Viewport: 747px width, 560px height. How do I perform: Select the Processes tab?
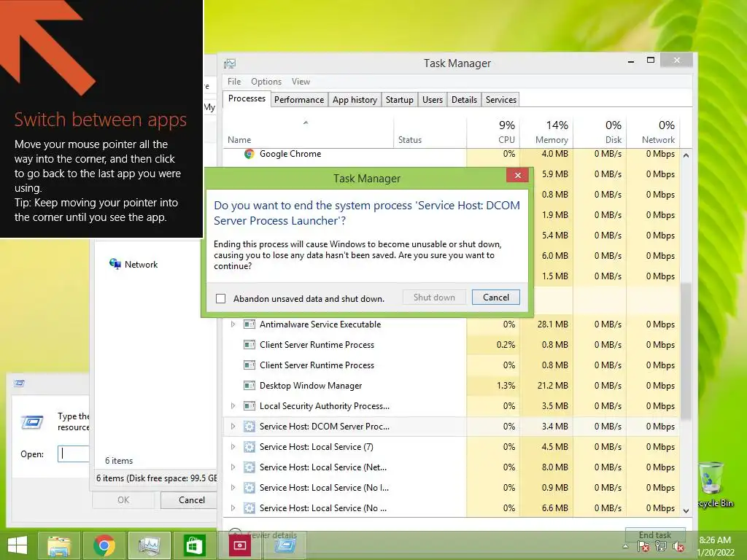(247, 98)
